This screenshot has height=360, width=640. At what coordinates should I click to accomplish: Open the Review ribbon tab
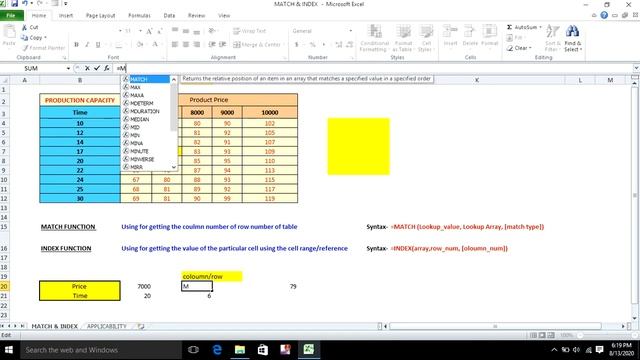(x=196, y=16)
